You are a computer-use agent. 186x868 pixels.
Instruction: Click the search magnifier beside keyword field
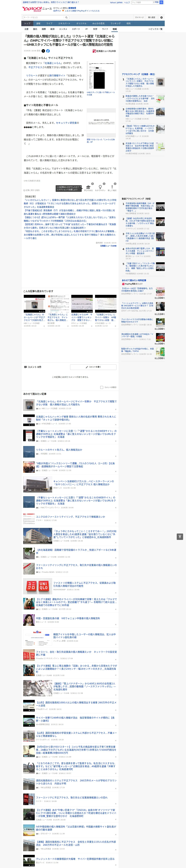(66, 18)
